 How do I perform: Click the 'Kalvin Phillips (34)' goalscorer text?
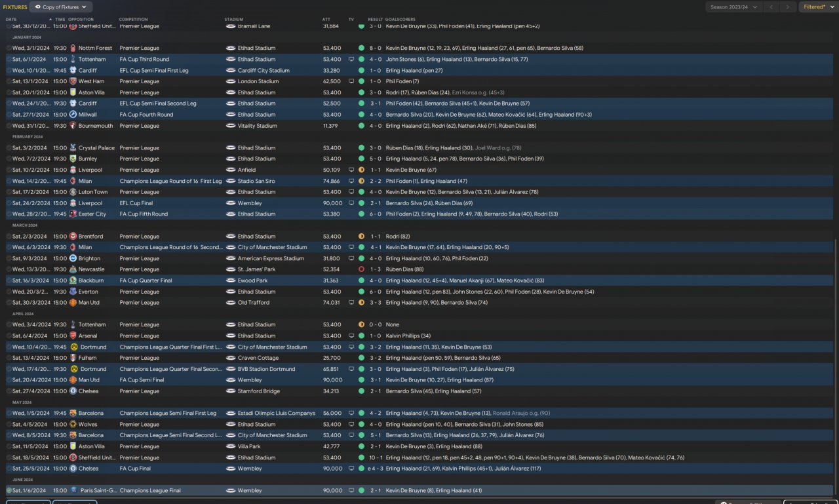[408, 336]
